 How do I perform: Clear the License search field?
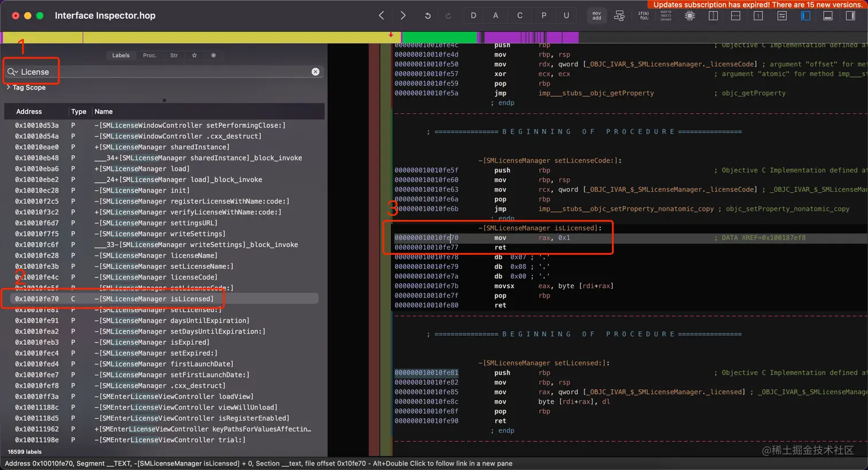pos(315,72)
